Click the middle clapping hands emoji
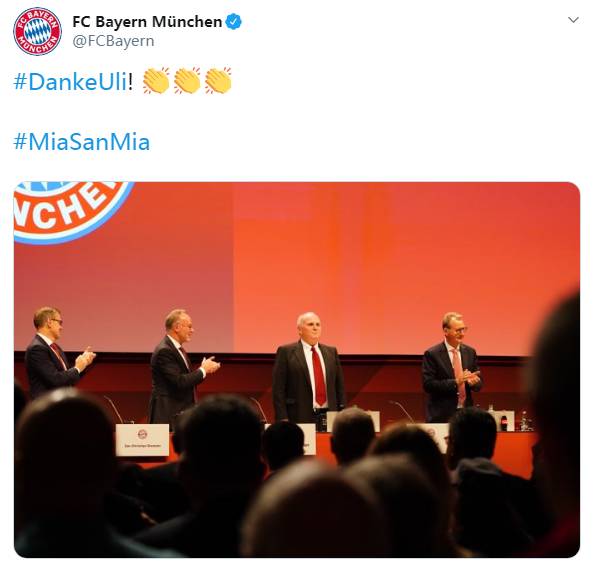The width and height of the screenshot is (595, 569). pyautogui.click(x=187, y=80)
